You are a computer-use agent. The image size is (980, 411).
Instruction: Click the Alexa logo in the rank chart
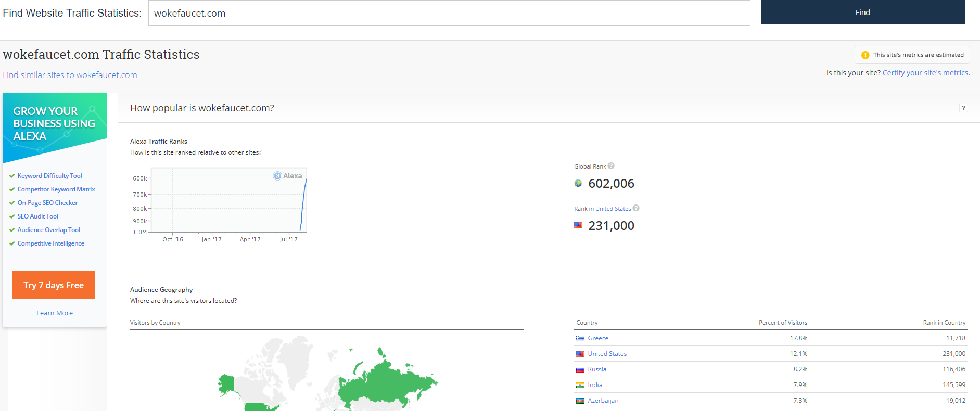tap(288, 176)
